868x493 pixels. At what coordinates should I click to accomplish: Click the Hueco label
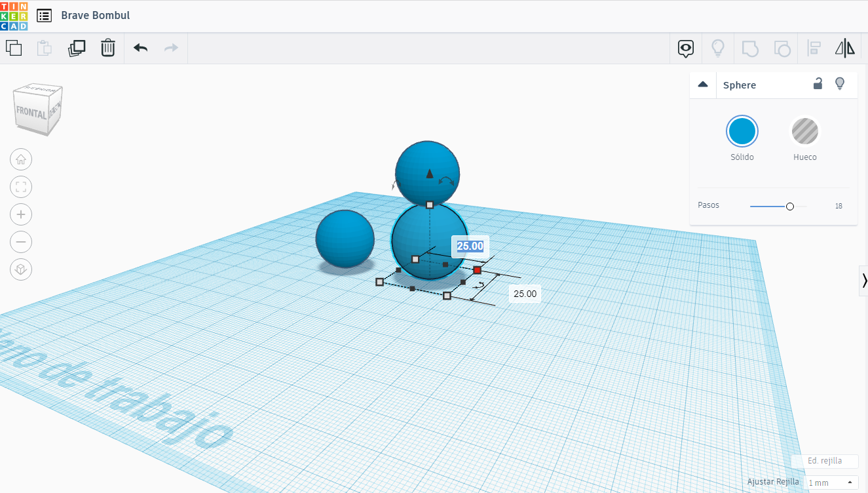point(805,157)
